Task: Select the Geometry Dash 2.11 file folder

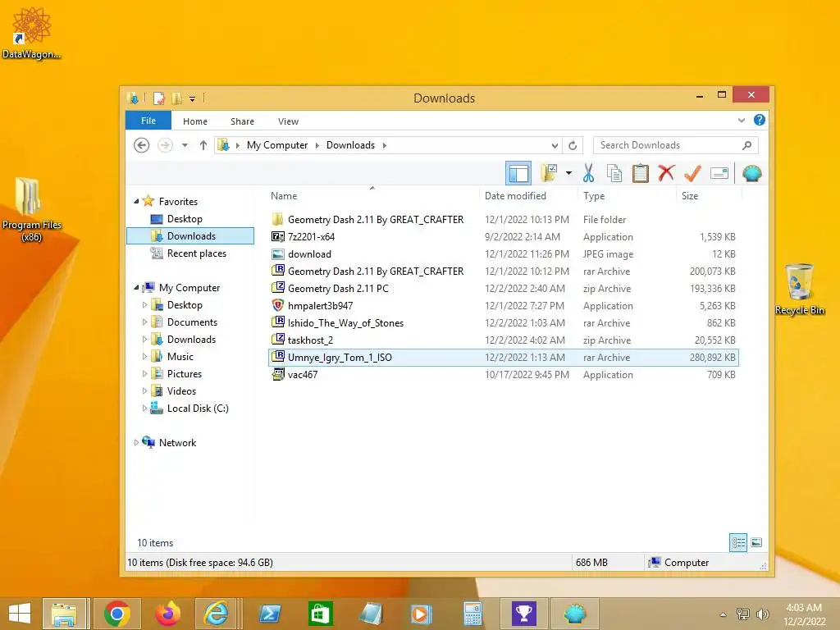Action: click(x=504, y=220)
